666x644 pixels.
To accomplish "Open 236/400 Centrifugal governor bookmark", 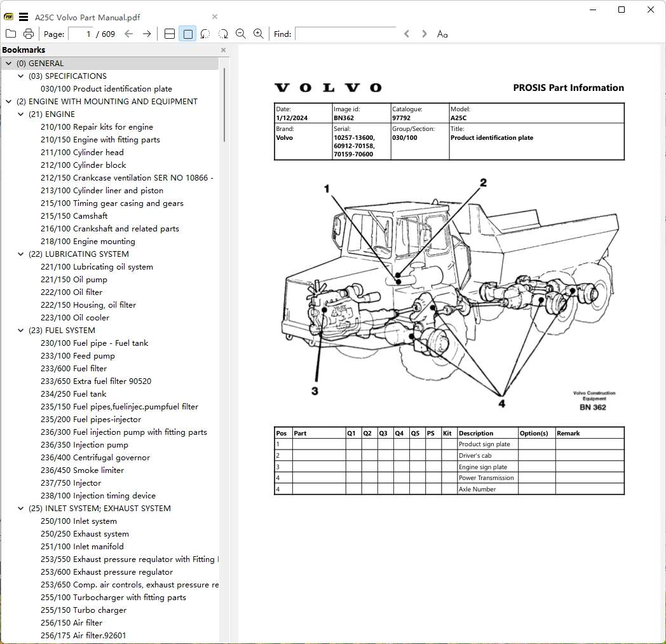I will (x=95, y=458).
